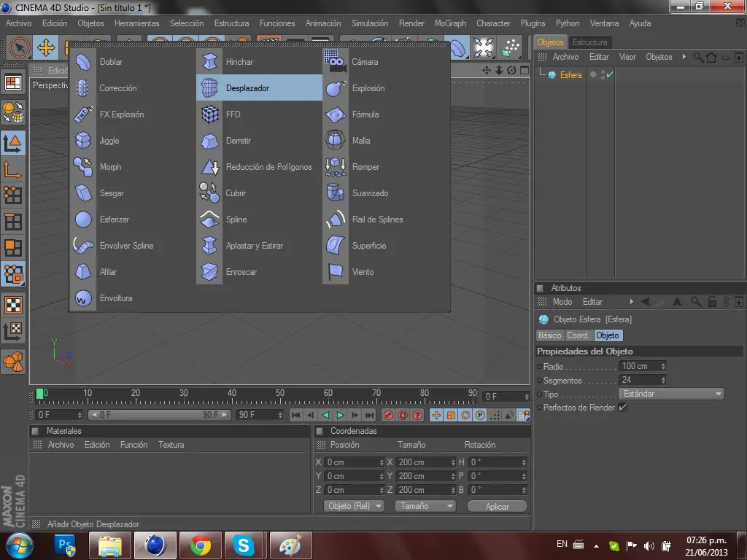Screen dimensions: 747x560
Task: Expand Atributos panel menu arrow
Action: click(x=631, y=301)
